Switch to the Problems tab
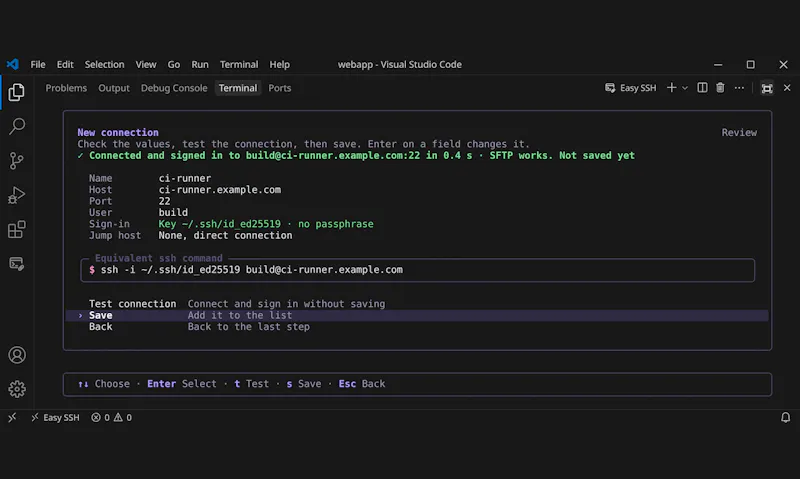The width and height of the screenshot is (800, 479). (x=66, y=88)
